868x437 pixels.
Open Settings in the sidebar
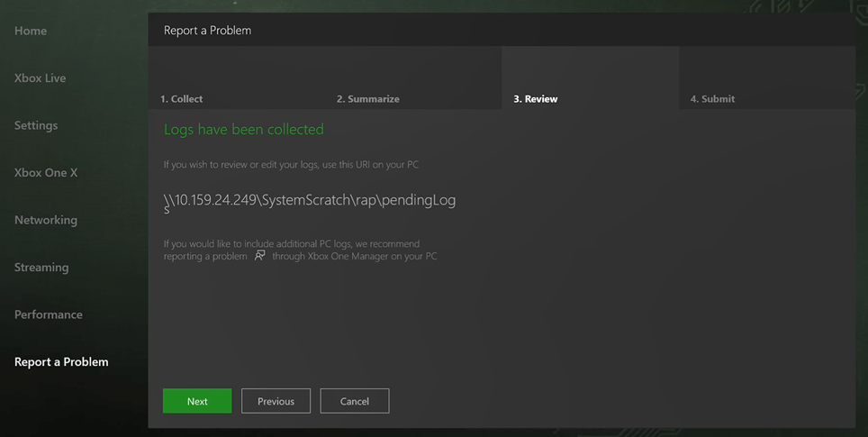(x=36, y=126)
